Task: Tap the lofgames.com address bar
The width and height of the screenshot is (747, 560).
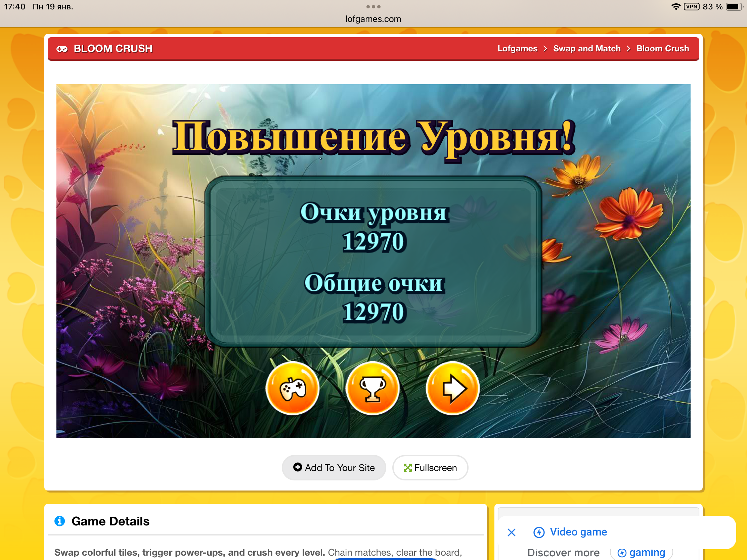Action: point(373,19)
